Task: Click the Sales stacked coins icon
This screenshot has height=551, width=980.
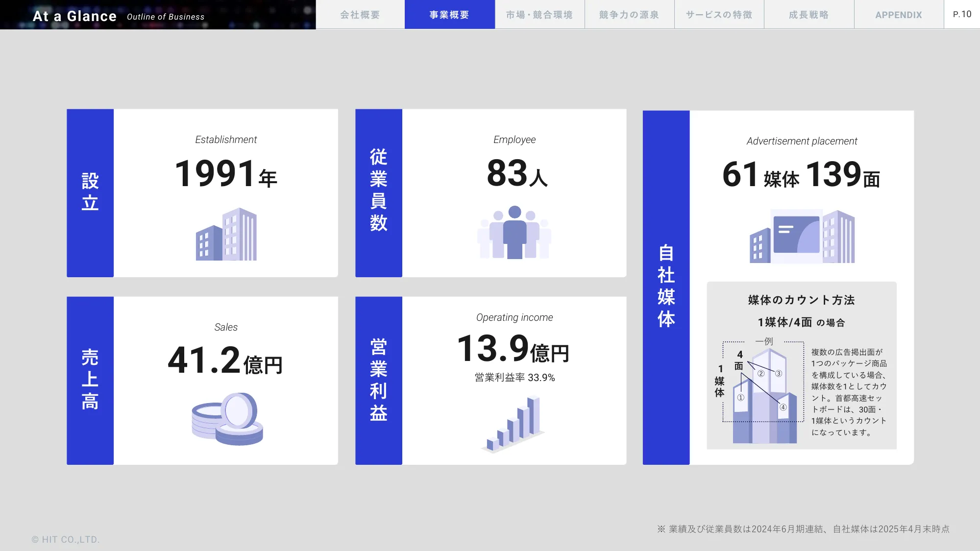Action: tap(227, 419)
